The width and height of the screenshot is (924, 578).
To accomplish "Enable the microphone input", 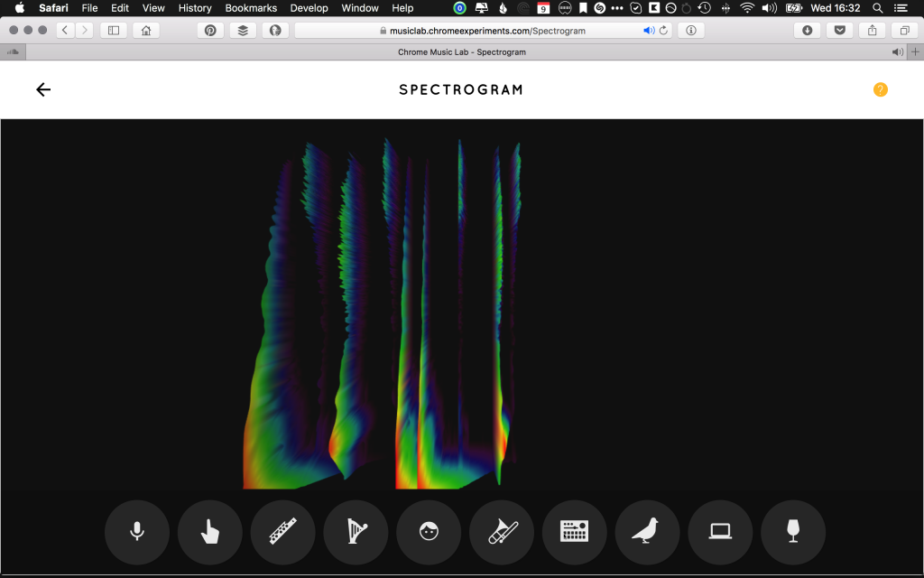I will [137, 533].
